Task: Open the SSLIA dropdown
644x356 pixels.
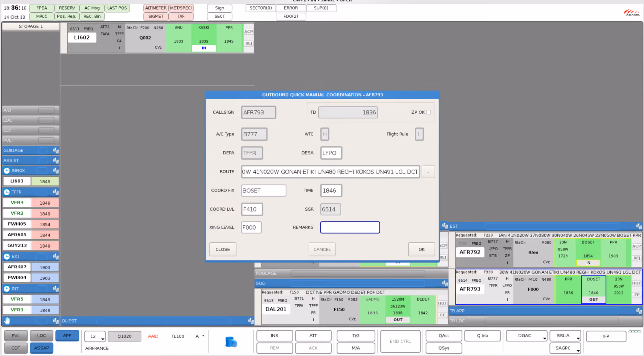Action: [565, 336]
